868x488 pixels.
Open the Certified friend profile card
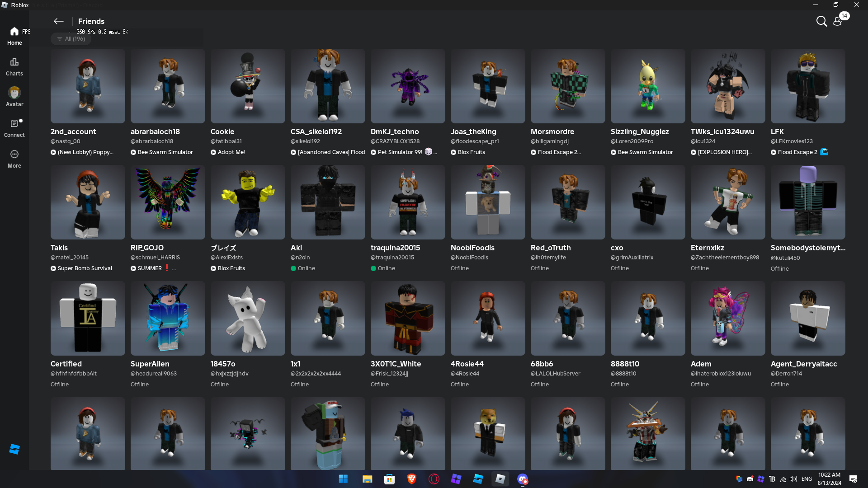point(88,318)
